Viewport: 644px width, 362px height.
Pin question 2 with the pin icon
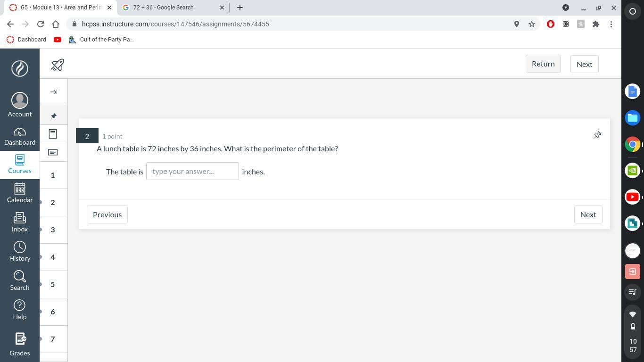point(597,135)
